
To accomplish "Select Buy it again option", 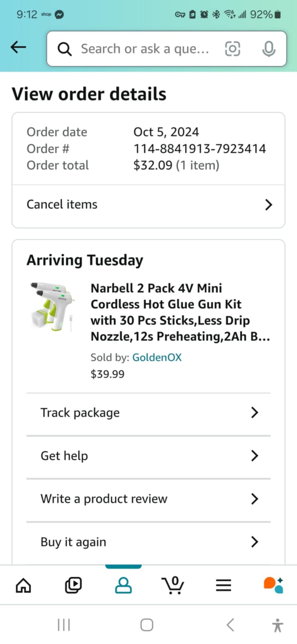I will pos(73,542).
